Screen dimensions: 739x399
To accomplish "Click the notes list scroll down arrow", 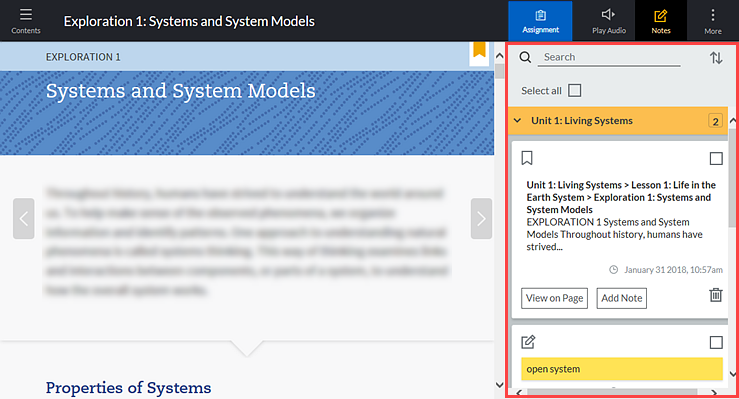I will 733,374.
